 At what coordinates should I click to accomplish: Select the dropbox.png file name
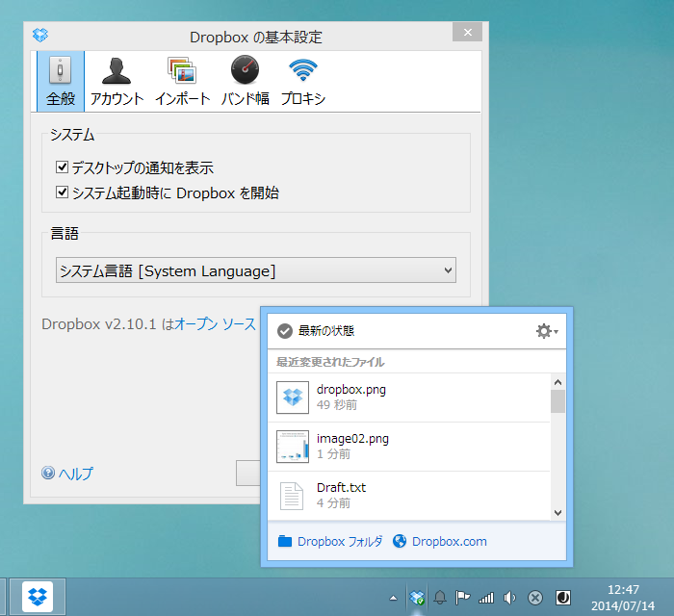pos(351,390)
